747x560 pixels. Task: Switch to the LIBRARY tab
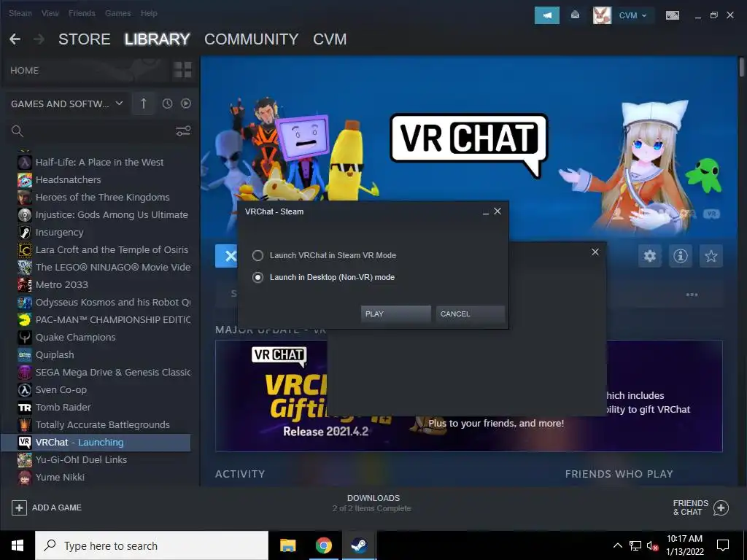(x=158, y=39)
